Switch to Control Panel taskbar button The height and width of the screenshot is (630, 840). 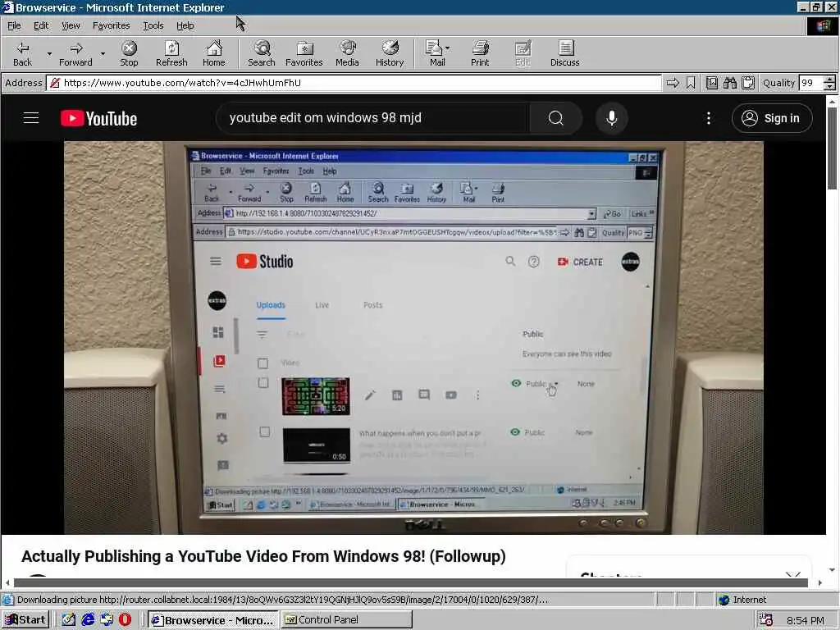pos(347,620)
